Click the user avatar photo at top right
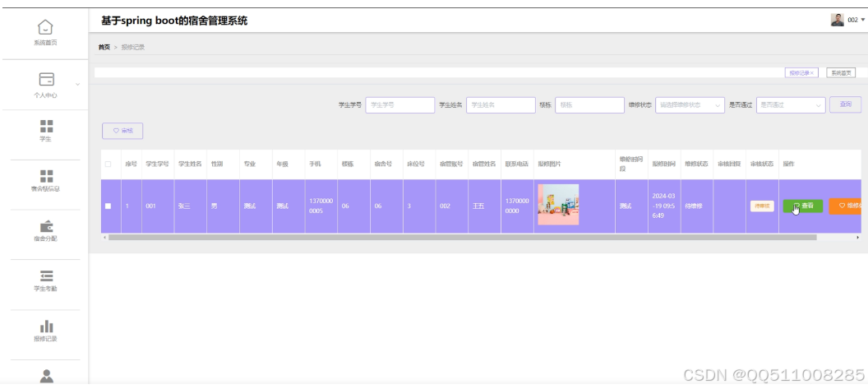This screenshot has width=868, height=389. pos(838,20)
